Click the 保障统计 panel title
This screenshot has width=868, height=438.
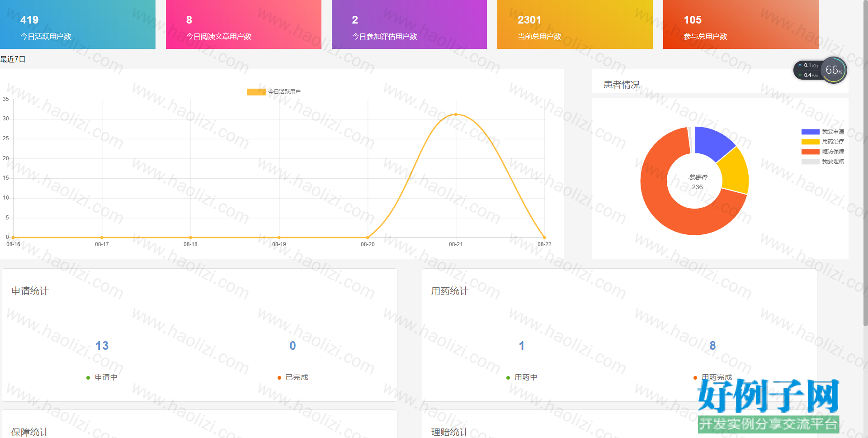[x=30, y=432]
